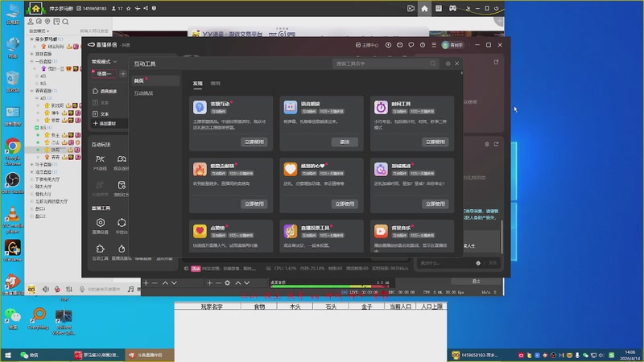Open the yellow like-mirror heart icon
The height and width of the screenshot is (362, 644).
click(x=200, y=231)
